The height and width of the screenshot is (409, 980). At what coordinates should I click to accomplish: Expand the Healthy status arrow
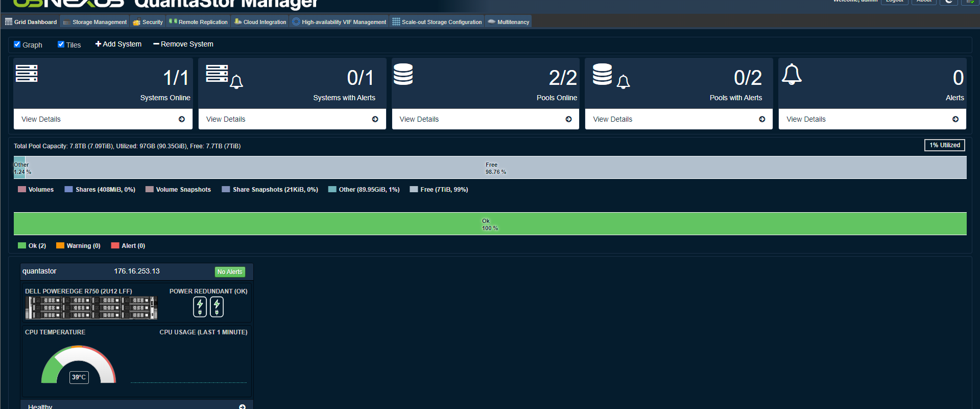(x=243, y=407)
